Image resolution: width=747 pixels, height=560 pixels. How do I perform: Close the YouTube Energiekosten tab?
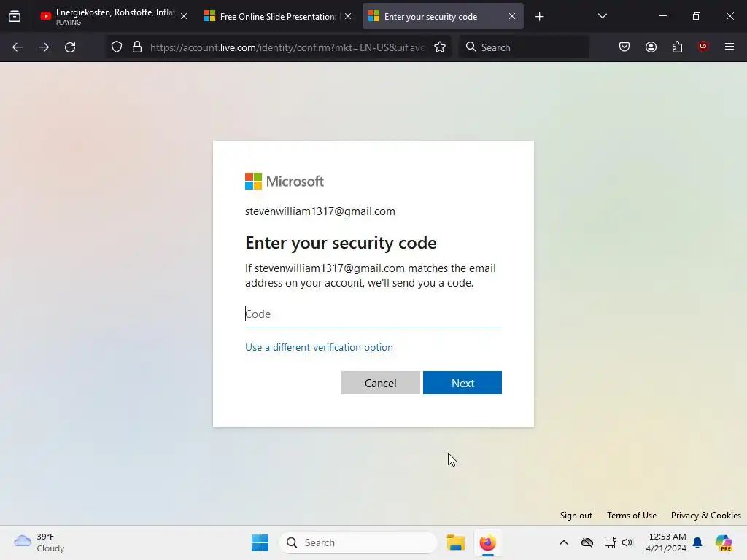(x=184, y=16)
